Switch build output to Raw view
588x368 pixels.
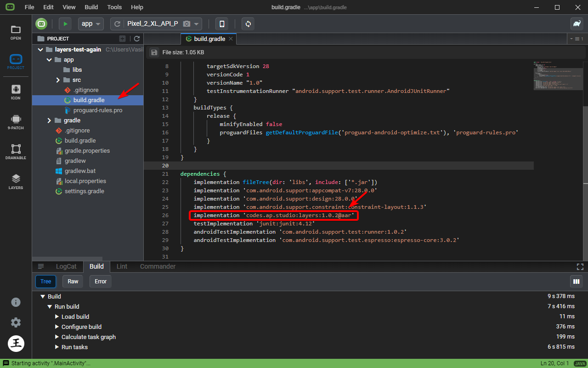tap(73, 282)
